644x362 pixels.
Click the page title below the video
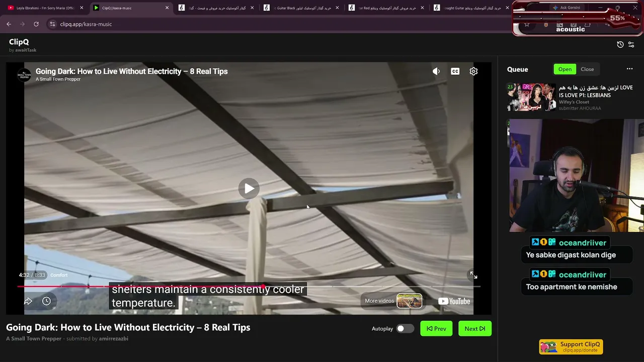128,327
